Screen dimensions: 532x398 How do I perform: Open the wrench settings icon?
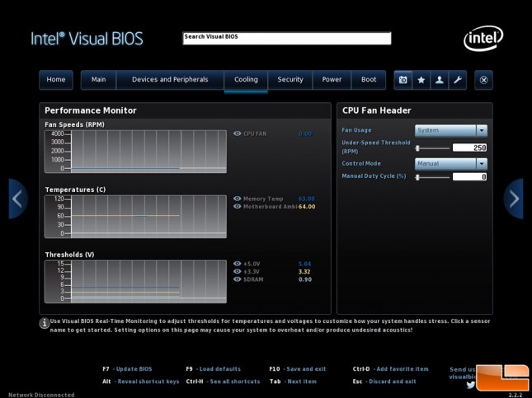(458, 80)
